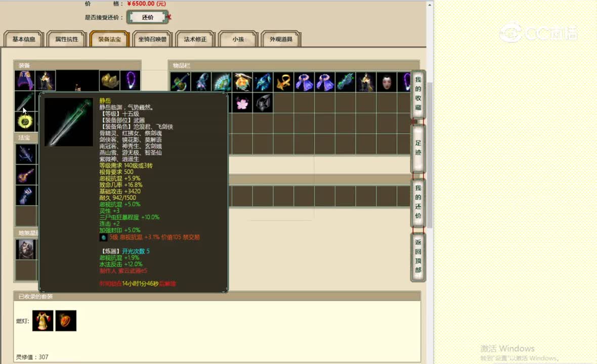597x364 pixels.
Task: Click the 致命几率 +16.8% line
Action: click(121, 185)
